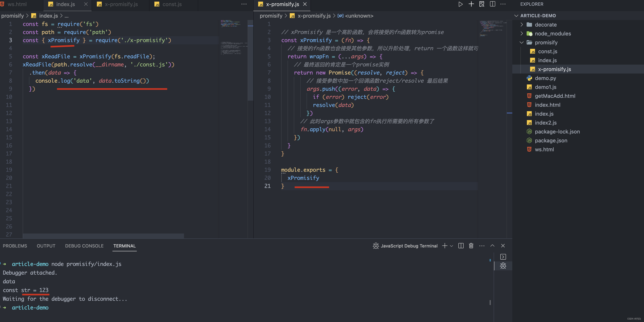Open the terminal launch profile dropdown arrow
The image size is (644, 322).
point(451,246)
